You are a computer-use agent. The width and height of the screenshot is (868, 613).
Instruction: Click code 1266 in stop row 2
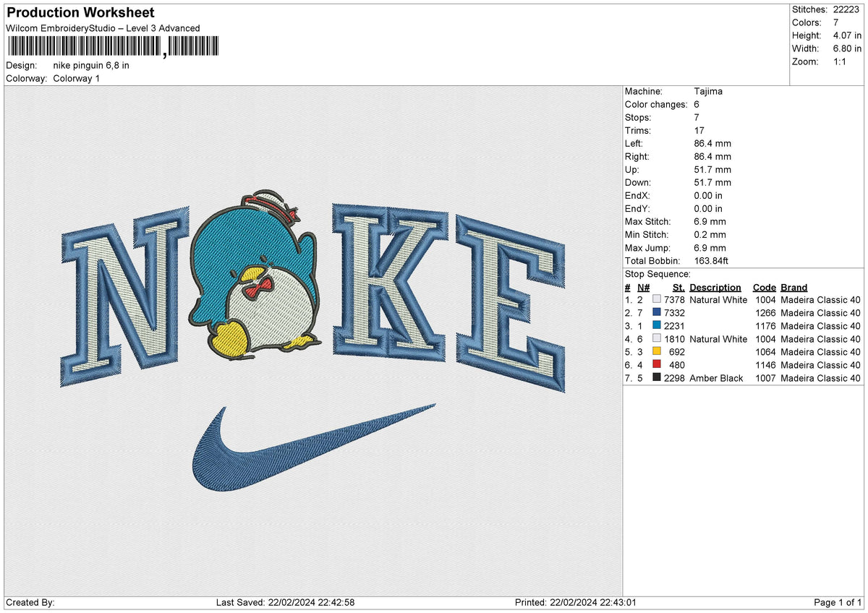pos(765,312)
